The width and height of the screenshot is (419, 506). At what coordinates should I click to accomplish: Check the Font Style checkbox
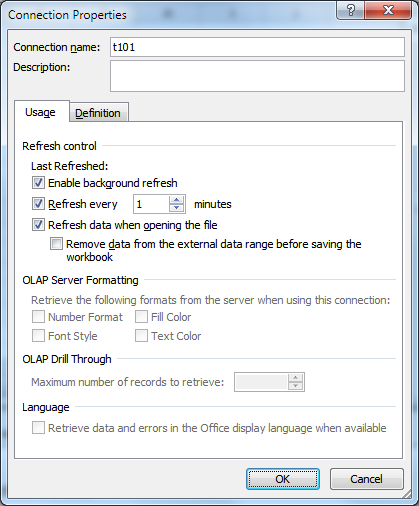tap(38, 336)
